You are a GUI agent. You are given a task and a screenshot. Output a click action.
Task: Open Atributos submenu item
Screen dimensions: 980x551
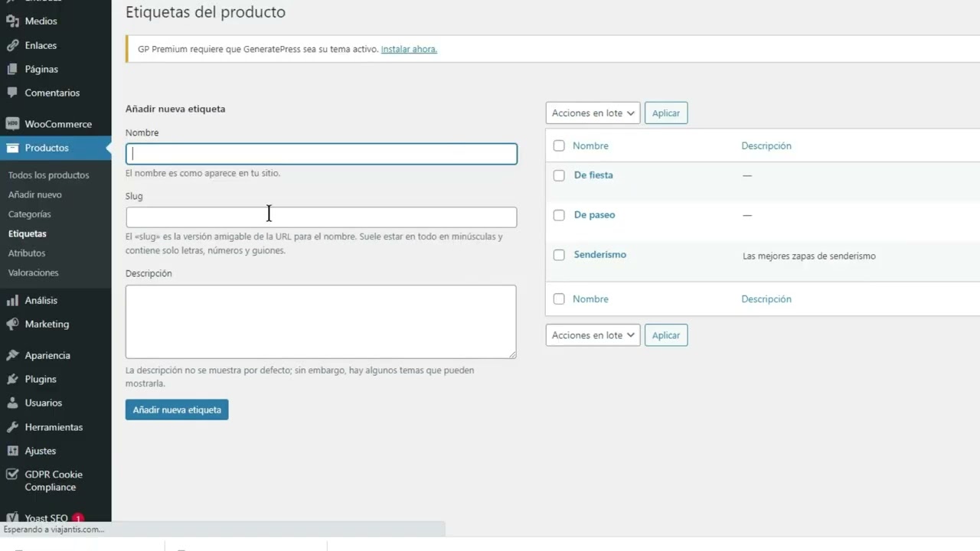click(x=27, y=253)
